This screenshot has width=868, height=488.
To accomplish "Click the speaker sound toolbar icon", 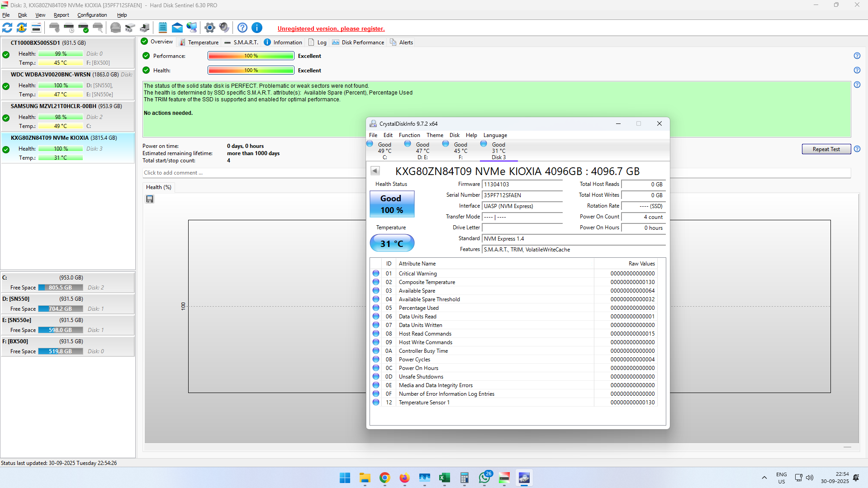I will point(224,28).
